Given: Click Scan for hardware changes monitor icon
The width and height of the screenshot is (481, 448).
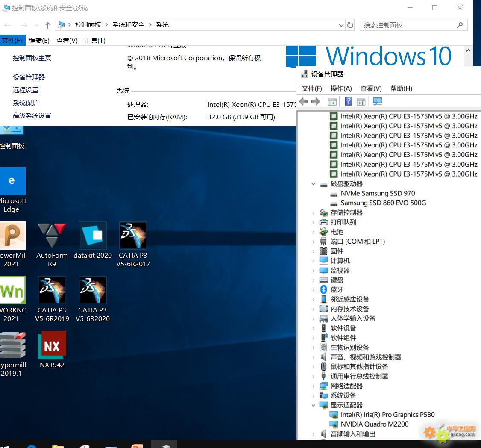Looking at the screenshot, I should [x=377, y=102].
